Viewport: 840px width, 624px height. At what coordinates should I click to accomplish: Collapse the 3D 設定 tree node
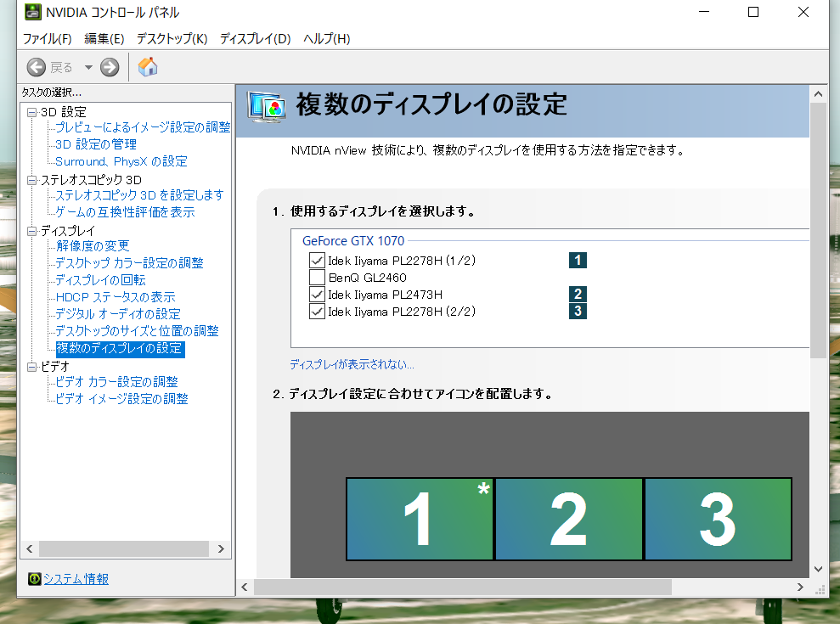tap(32, 112)
